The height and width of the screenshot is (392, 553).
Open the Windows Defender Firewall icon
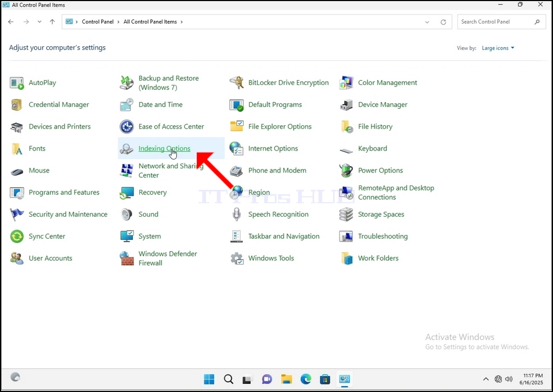click(x=126, y=259)
